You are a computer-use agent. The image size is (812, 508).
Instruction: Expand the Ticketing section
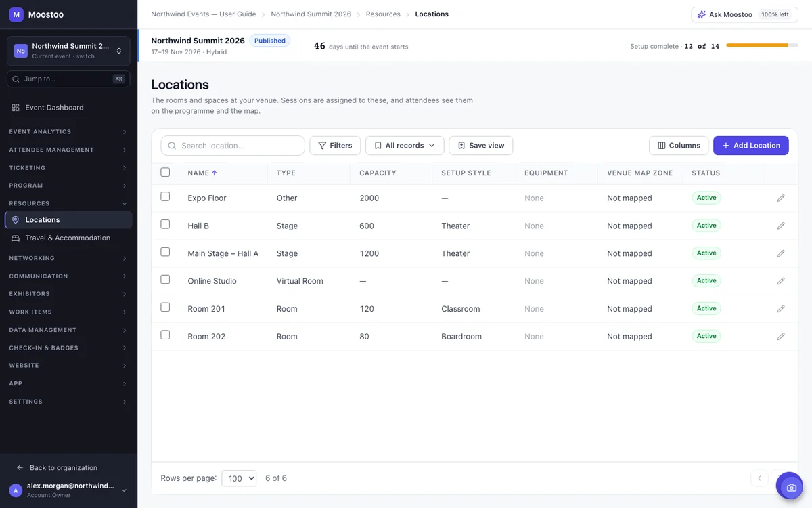(x=68, y=168)
